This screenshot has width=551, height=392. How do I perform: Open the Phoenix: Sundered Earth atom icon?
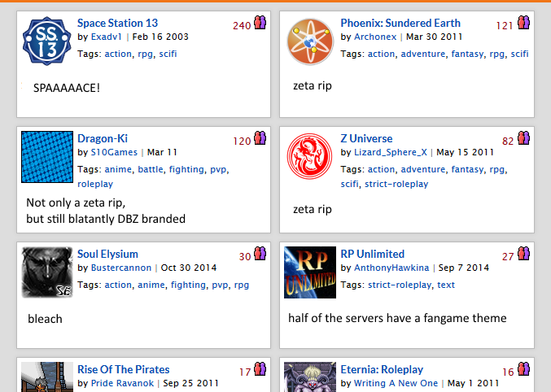click(x=310, y=41)
